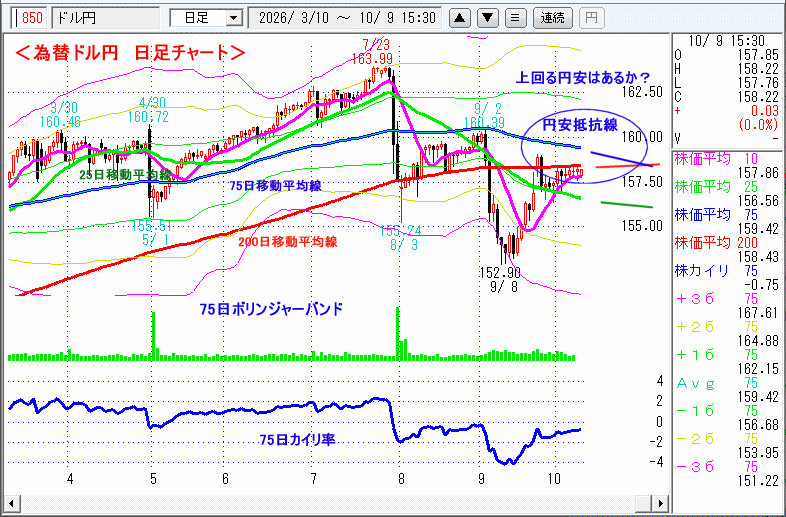Click the 7/23 163.99 high label
This screenshot has width=786, height=517.
(372, 51)
